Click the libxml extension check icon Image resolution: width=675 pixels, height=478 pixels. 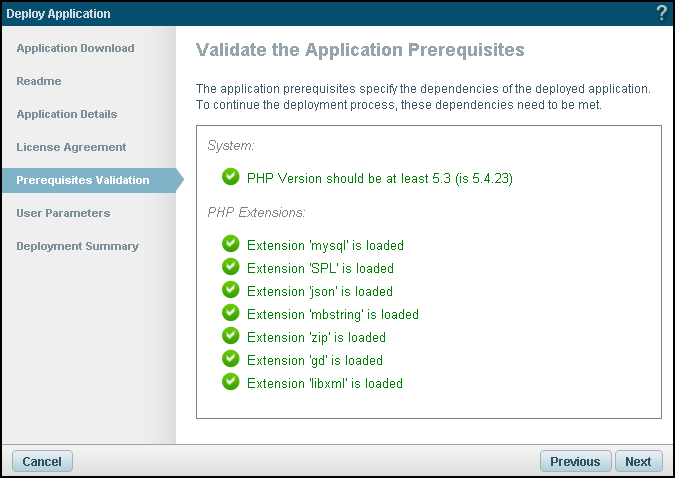coord(231,382)
